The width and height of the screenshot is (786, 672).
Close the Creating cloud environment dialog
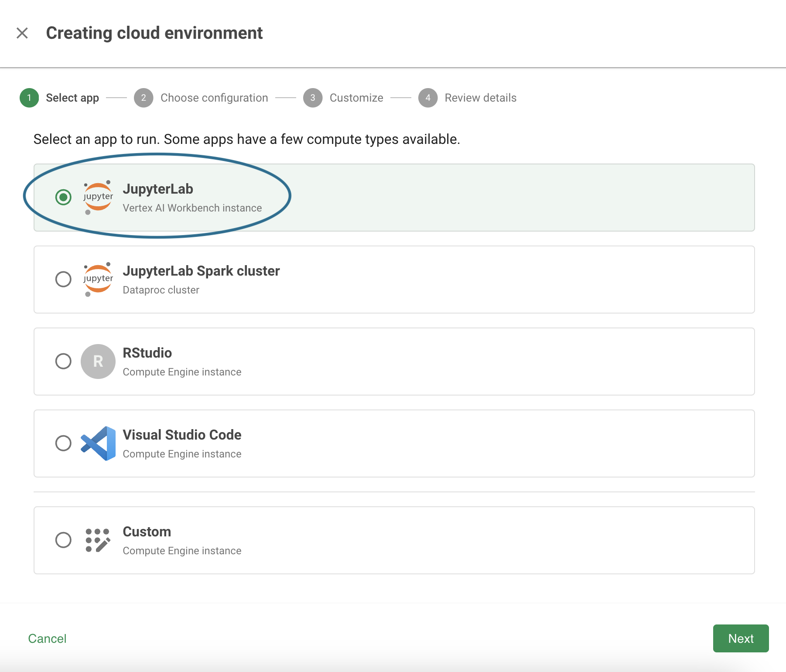point(22,33)
